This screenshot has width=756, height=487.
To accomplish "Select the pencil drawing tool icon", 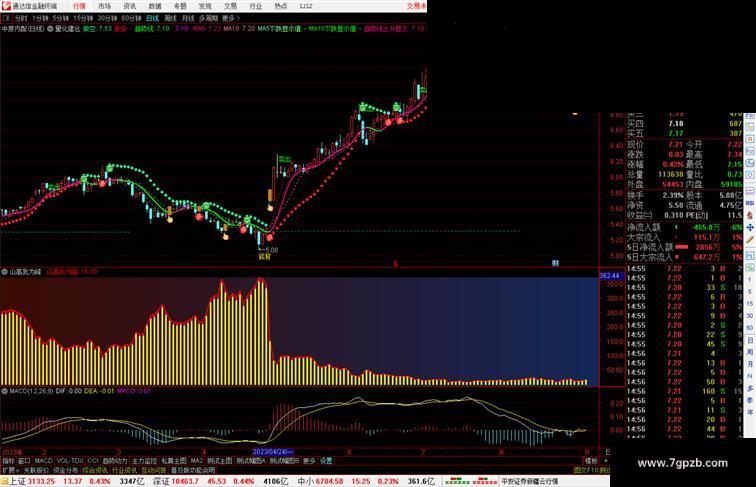I will (750, 240).
